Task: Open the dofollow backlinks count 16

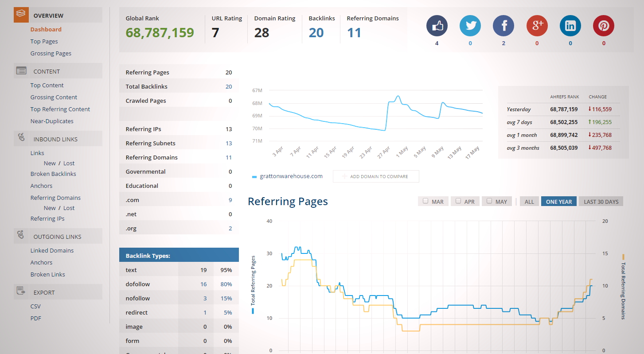Action: (x=203, y=284)
